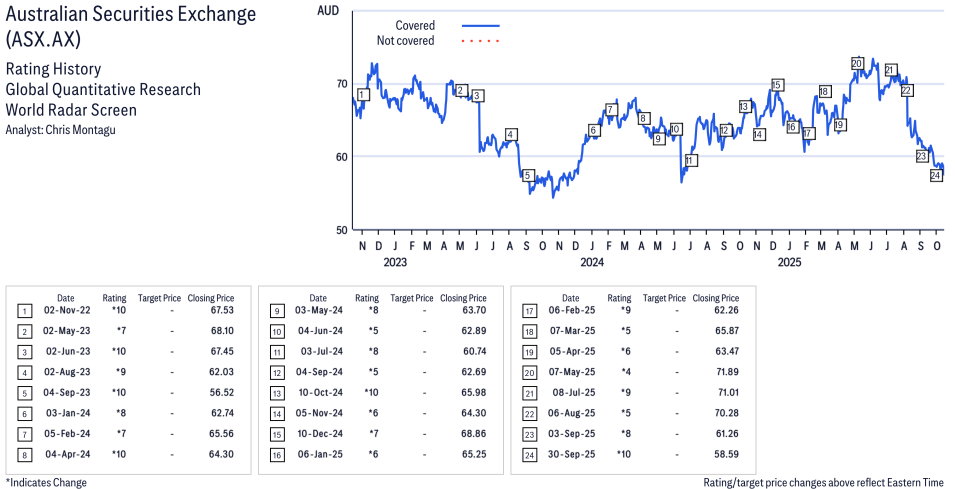Click the table row number box 8
Image resolution: width=955 pixels, height=489 pixels.
click(x=24, y=453)
